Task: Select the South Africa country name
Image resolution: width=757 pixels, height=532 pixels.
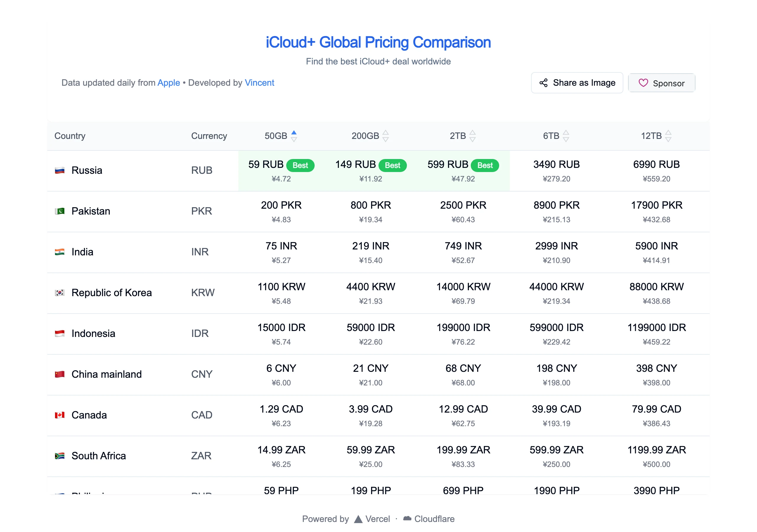Action: [x=98, y=456]
